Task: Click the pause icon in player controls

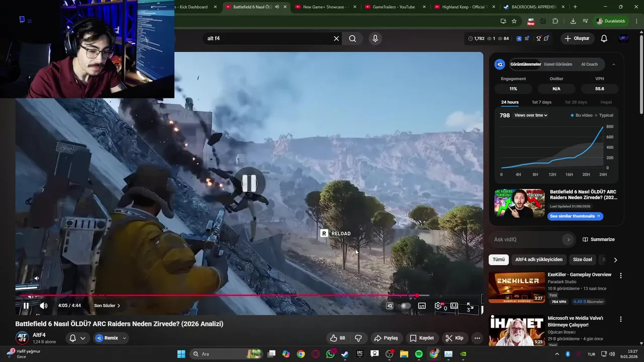Action: click(x=26, y=305)
